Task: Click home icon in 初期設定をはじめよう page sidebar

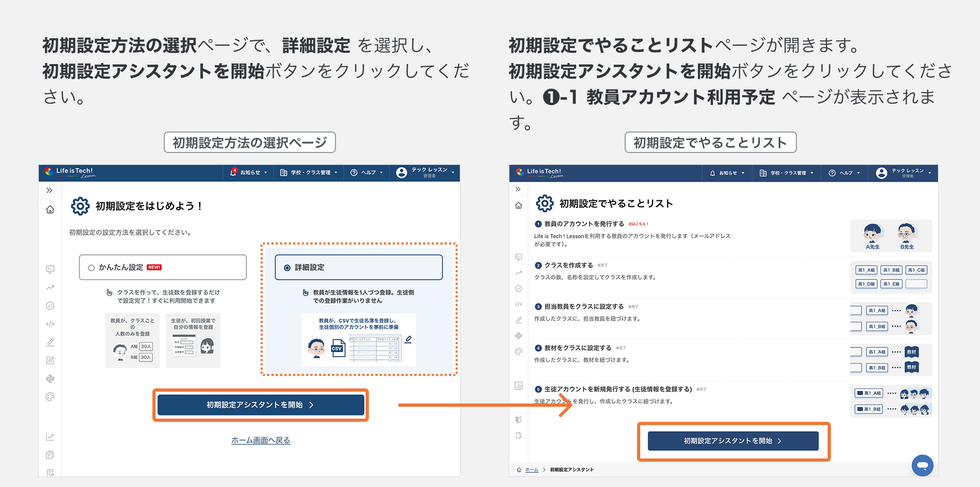Action: click(x=50, y=210)
